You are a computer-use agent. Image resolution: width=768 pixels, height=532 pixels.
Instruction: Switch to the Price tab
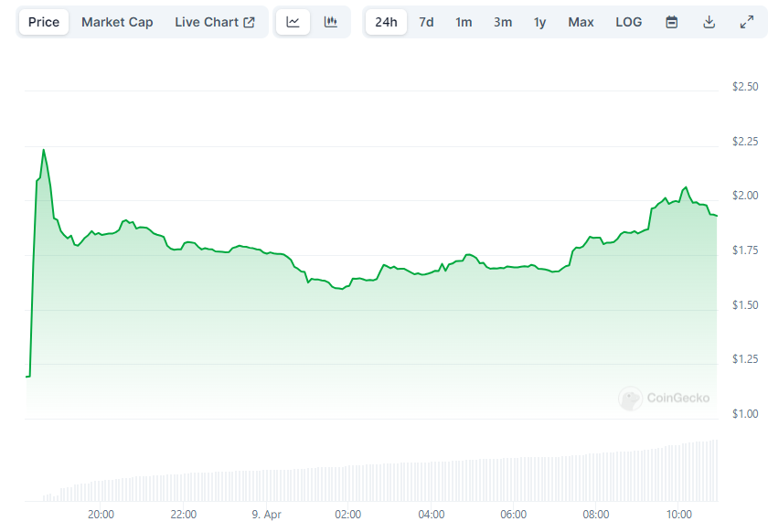pos(44,22)
